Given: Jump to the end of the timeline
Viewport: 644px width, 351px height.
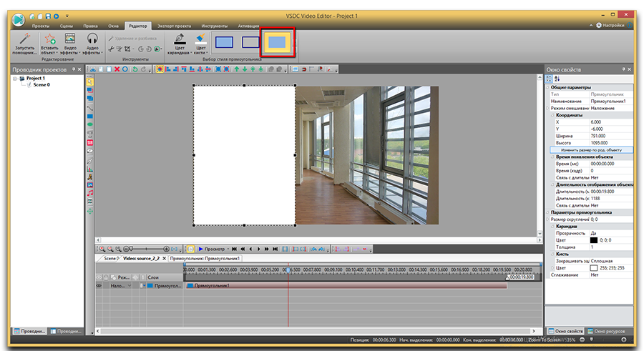Looking at the screenshot, I should (x=275, y=249).
